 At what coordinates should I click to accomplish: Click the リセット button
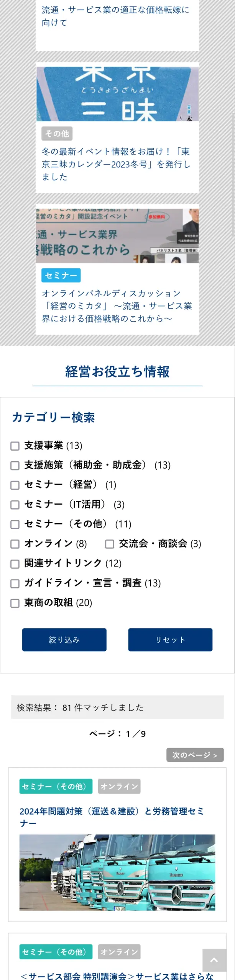tap(170, 640)
